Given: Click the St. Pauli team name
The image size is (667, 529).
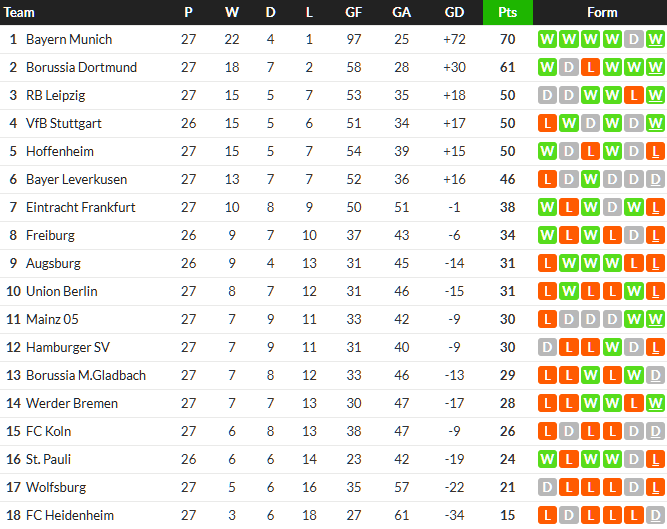Looking at the screenshot, I should coord(49,460).
